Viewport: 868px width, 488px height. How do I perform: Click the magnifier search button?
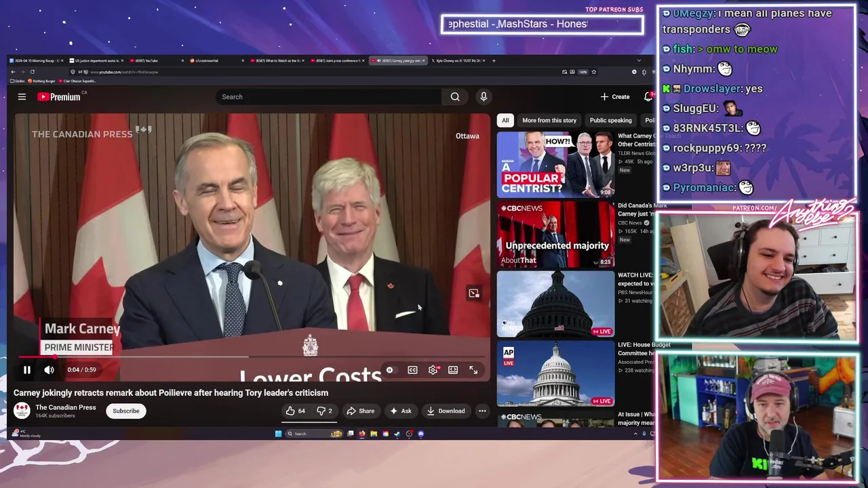point(455,97)
